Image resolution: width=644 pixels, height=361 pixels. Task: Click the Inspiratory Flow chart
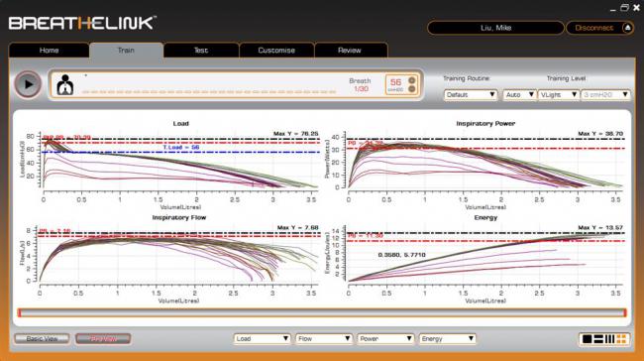click(x=178, y=255)
